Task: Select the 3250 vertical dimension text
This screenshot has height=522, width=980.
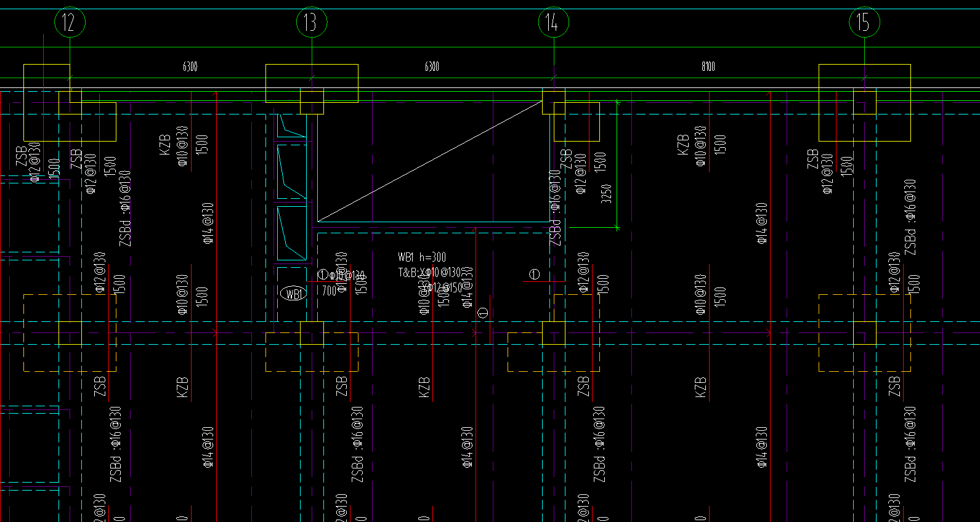Action: pos(607,193)
